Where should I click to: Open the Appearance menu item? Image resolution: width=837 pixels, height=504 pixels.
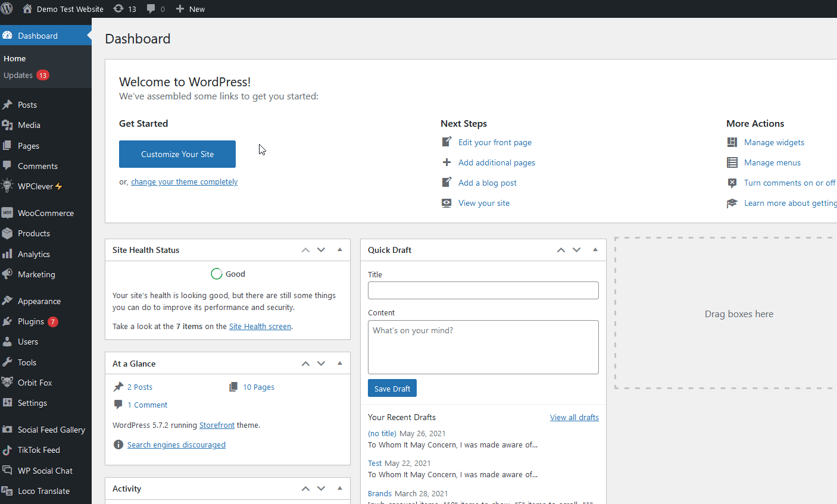(46, 301)
